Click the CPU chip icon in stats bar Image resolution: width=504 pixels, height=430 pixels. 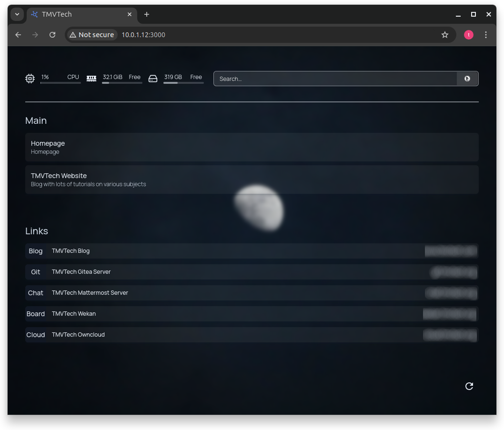(30, 78)
